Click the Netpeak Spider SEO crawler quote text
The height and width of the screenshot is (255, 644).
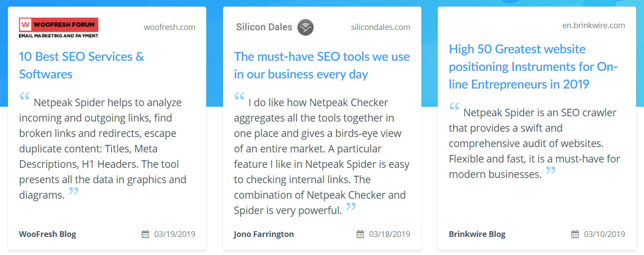click(x=534, y=144)
